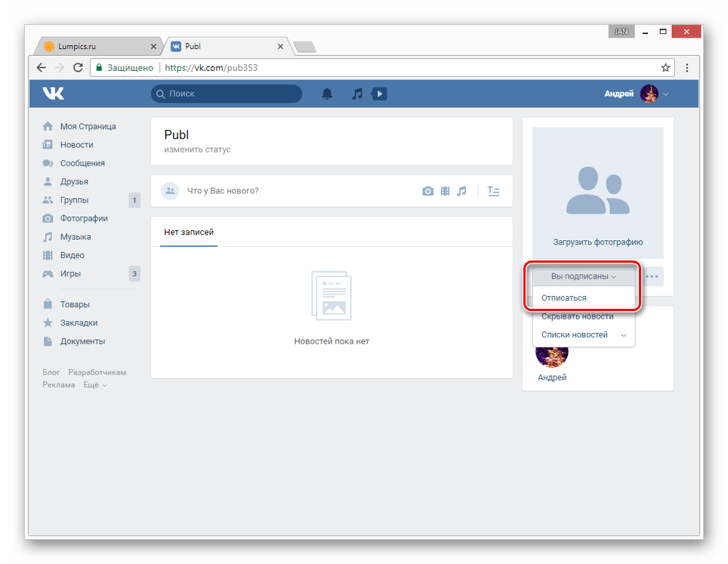This screenshot has height=564, width=728.
Task: Click the community avatar icon in post box
Action: (170, 191)
